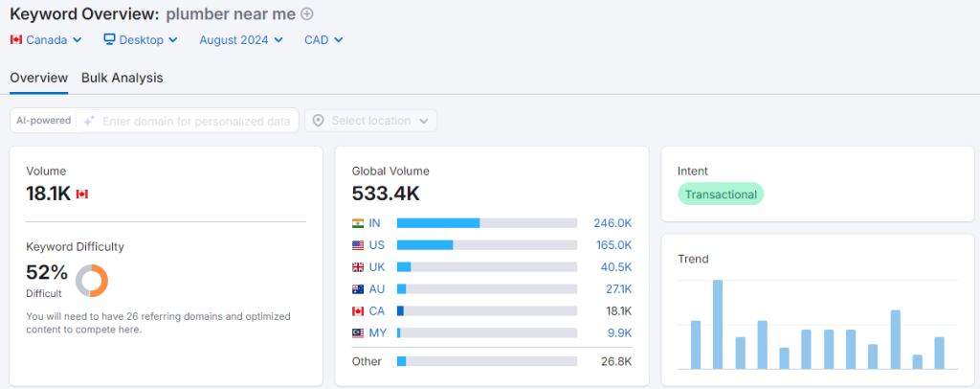Click the Transactional intent badge

pos(721,194)
